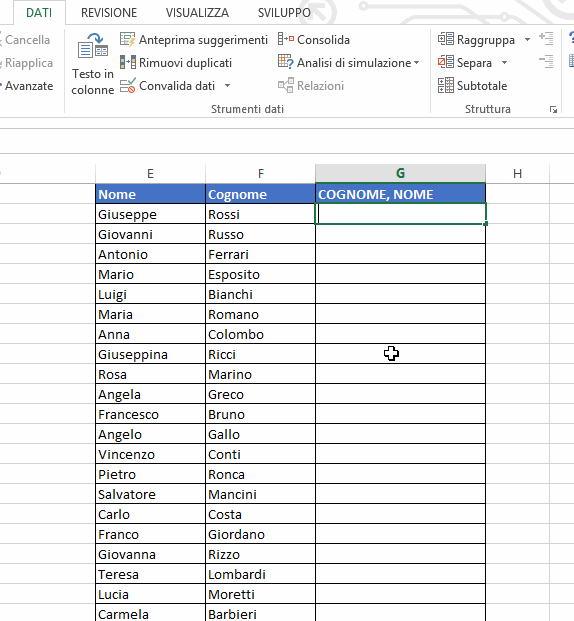Image resolution: width=574 pixels, height=621 pixels.
Task: Select the cell containing Giuseppina
Action: [151, 354]
